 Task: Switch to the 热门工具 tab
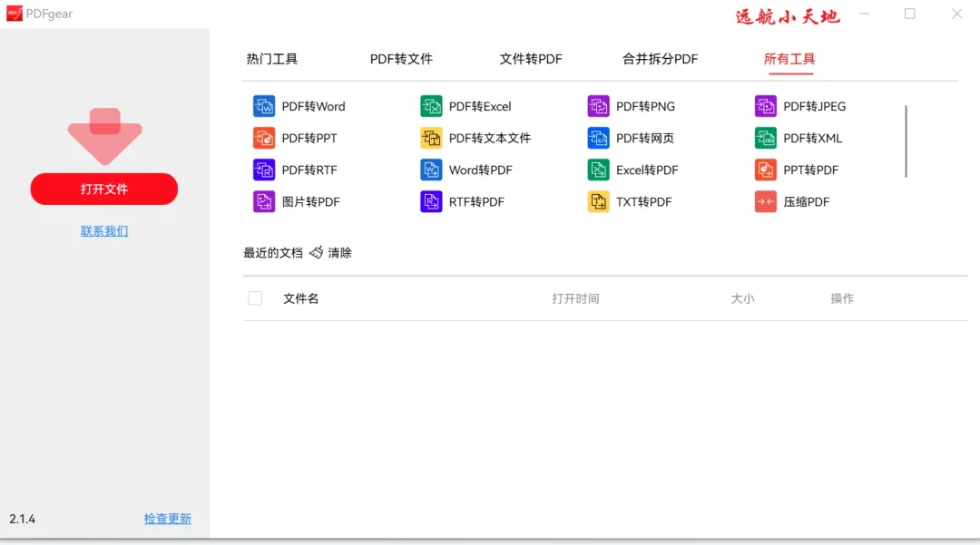[272, 59]
